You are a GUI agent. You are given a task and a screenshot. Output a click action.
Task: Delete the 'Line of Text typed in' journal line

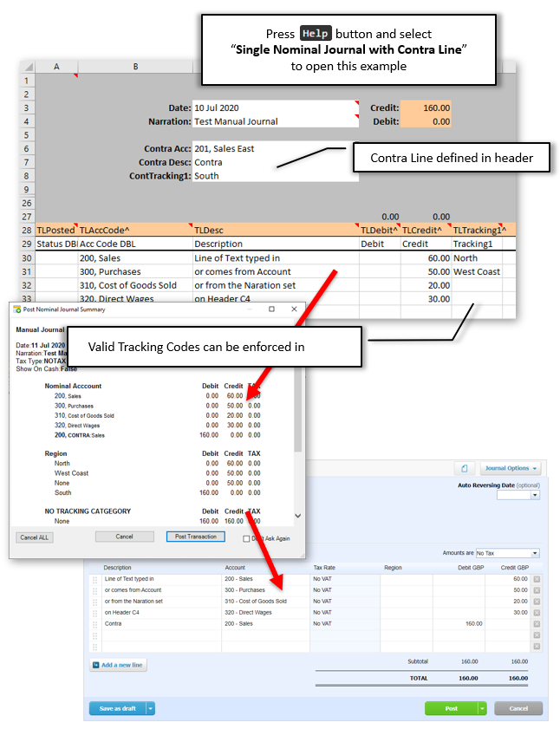point(537,579)
